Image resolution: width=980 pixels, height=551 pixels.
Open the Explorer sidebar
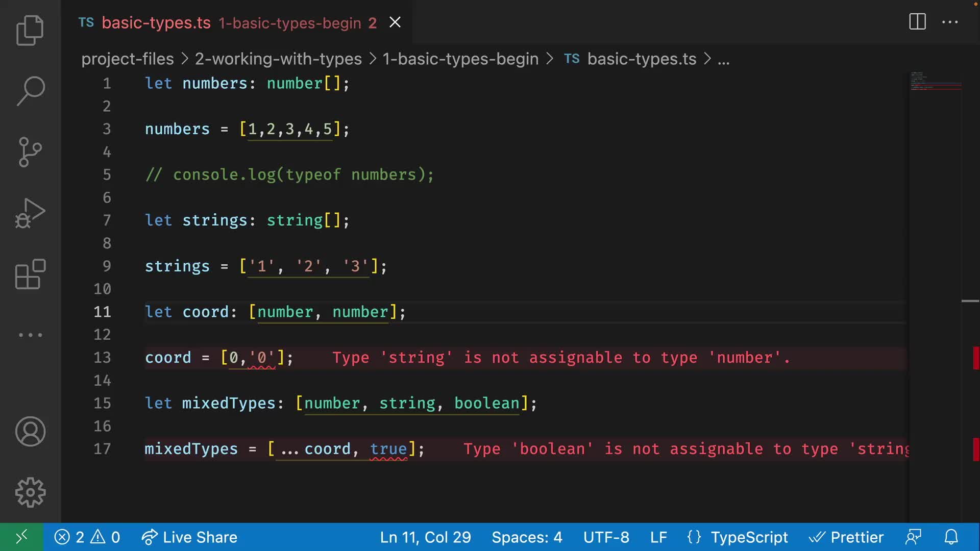tap(30, 31)
